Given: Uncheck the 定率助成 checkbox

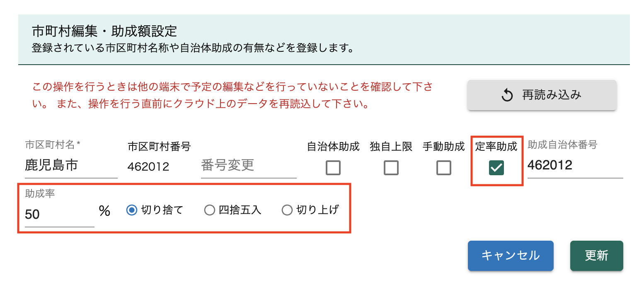Looking at the screenshot, I should (496, 168).
